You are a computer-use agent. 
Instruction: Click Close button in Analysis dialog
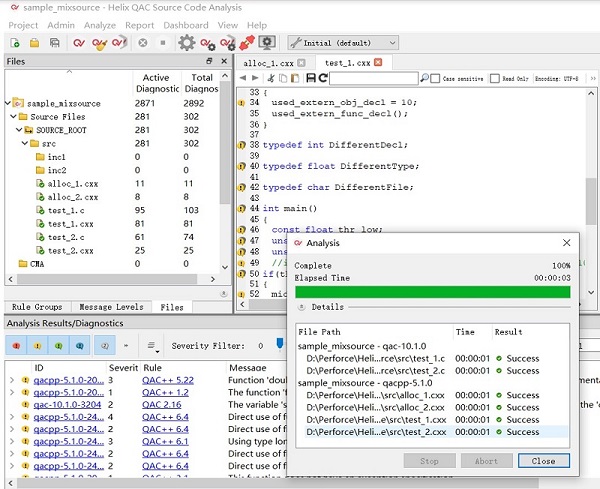point(543,461)
